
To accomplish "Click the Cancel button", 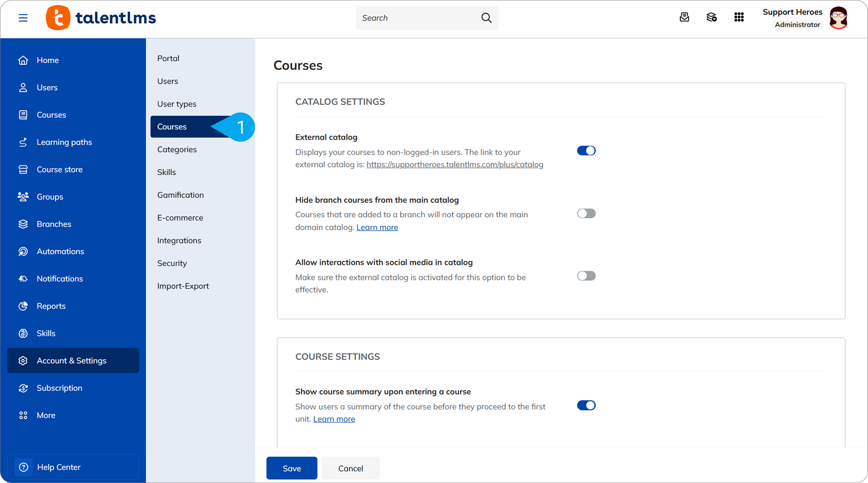I will click(350, 468).
